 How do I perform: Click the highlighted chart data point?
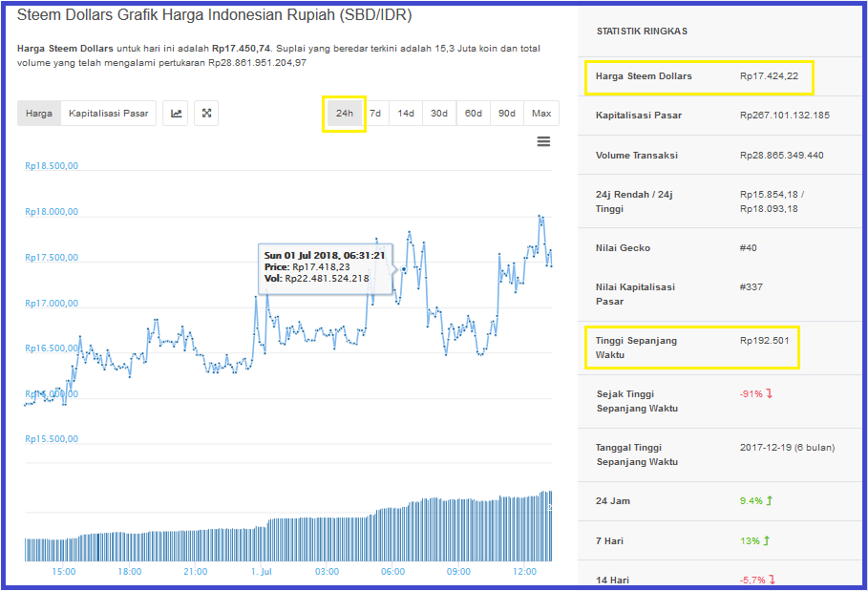click(x=404, y=269)
